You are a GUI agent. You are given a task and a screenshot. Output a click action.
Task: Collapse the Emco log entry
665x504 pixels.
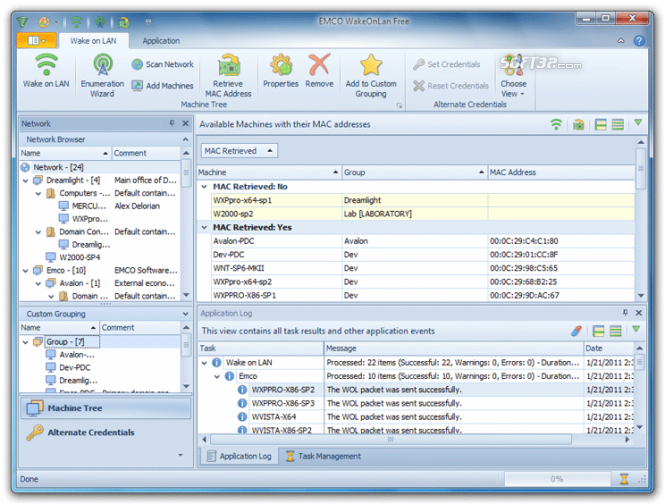[x=217, y=376]
